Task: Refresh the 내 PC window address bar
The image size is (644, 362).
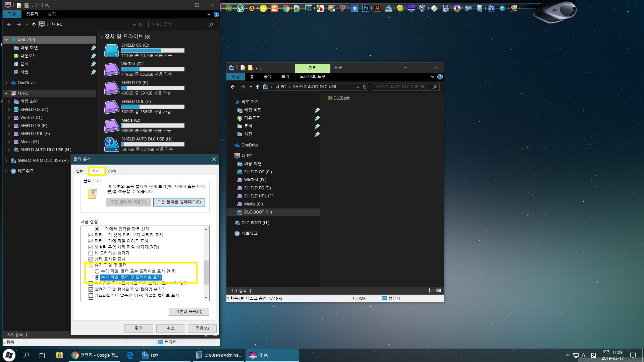Action: click(x=141, y=24)
